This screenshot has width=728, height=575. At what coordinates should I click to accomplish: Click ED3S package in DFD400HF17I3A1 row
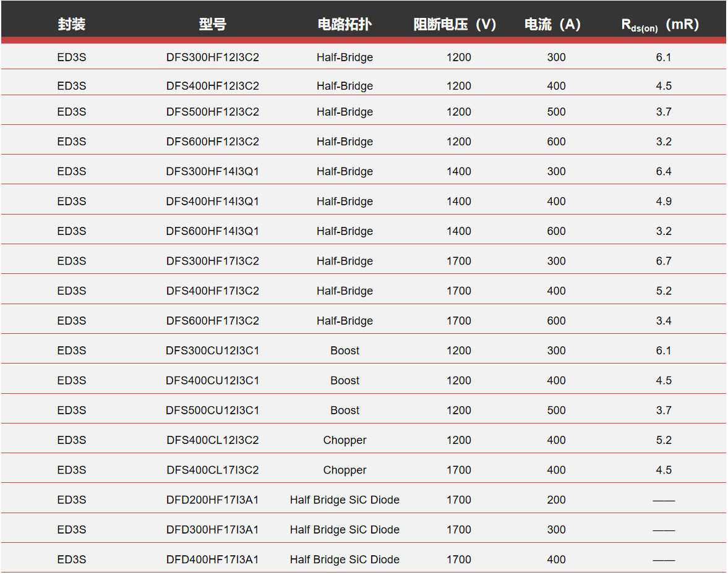(x=72, y=559)
